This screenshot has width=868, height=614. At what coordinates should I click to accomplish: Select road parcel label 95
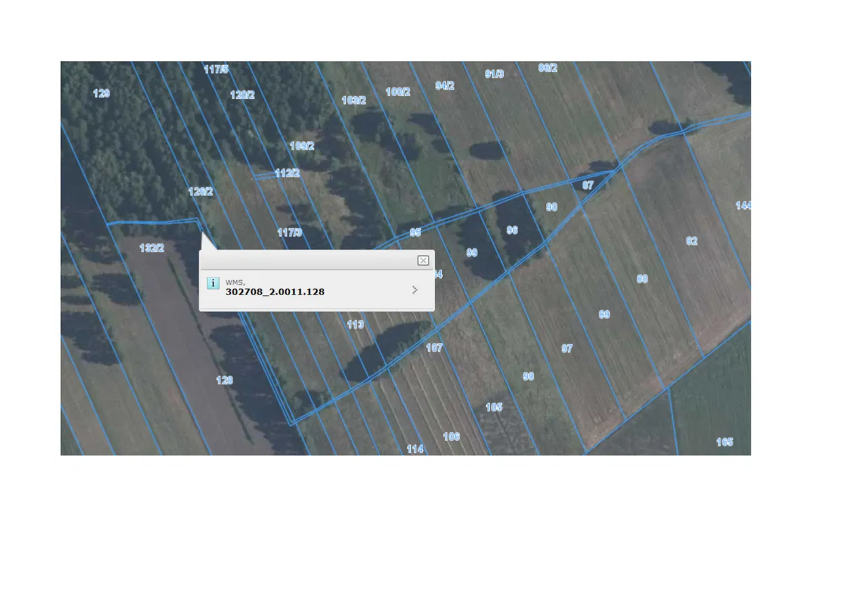point(416,233)
